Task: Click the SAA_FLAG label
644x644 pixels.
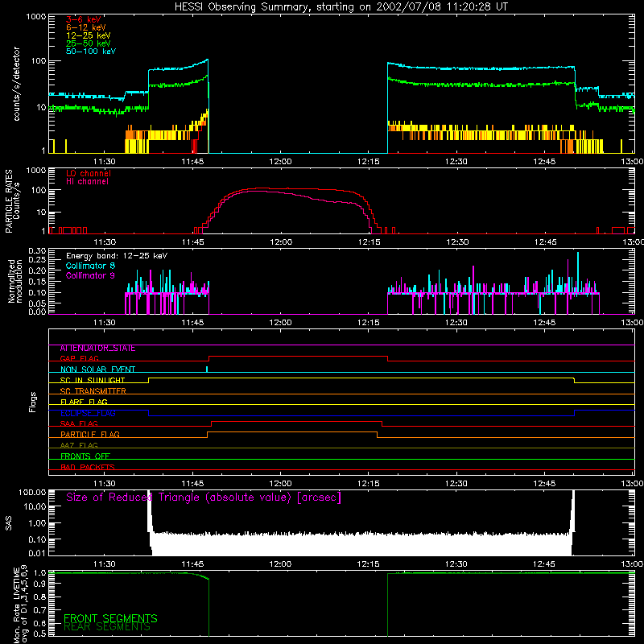Action: (79, 423)
